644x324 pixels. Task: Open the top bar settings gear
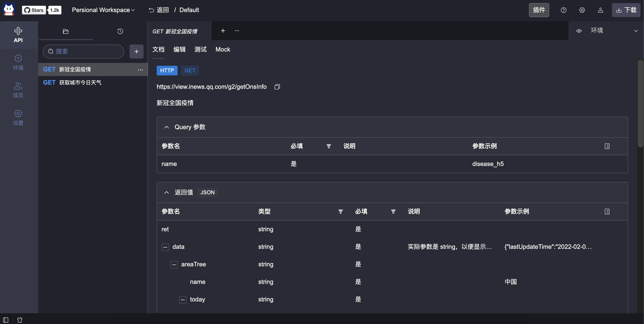582,10
